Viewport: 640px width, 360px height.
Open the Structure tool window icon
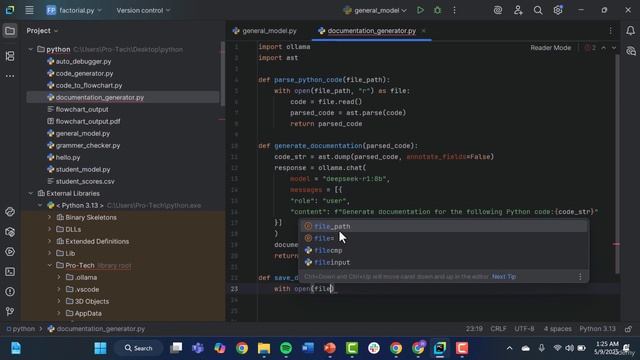point(10,56)
